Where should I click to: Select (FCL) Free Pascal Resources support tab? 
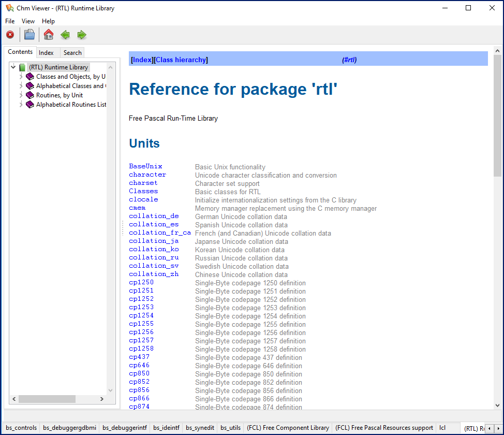click(384, 428)
